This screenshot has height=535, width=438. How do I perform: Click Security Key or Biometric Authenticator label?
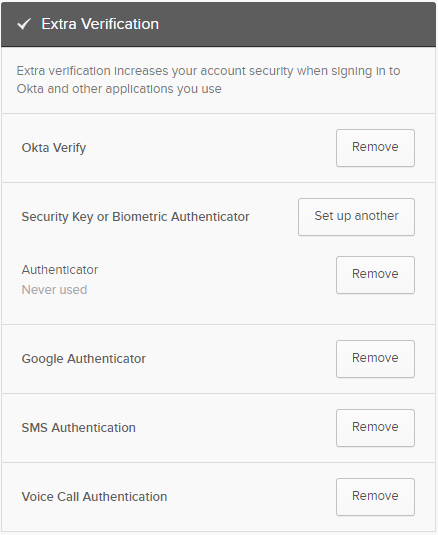[135, 217]
